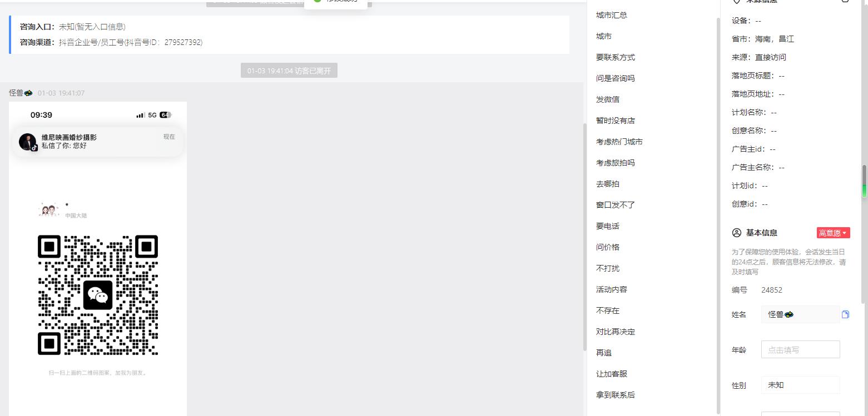The image size is (868, 416).
Task: Choose the 要电话 quick reply
Action: click(608, 226)
